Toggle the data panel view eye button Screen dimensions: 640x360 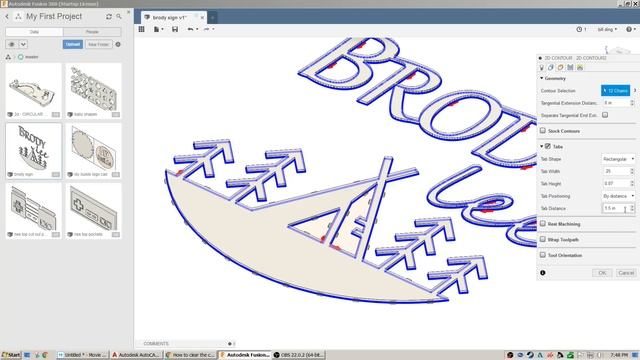(x=12, y=44)
